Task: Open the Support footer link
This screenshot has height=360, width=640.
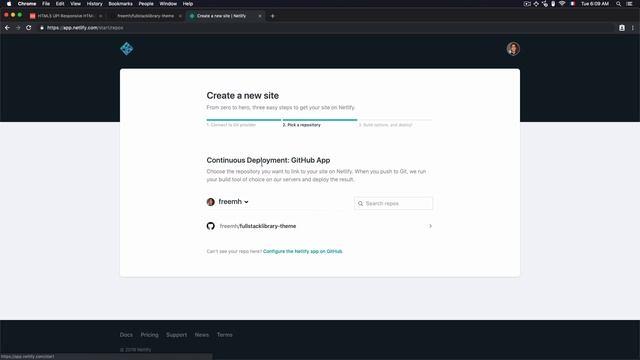Action: coord(176,335)
